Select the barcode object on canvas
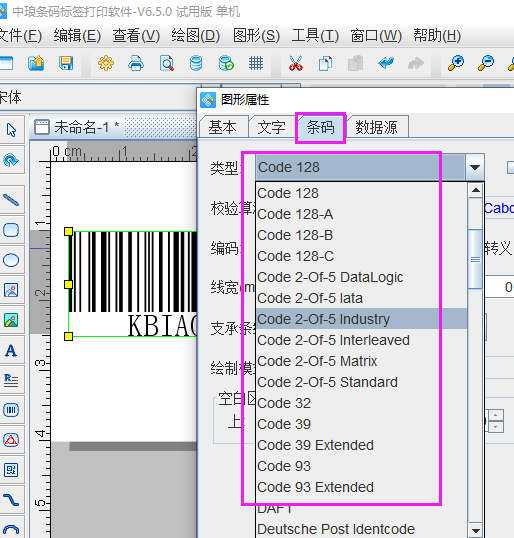 [x=133, y=284]
